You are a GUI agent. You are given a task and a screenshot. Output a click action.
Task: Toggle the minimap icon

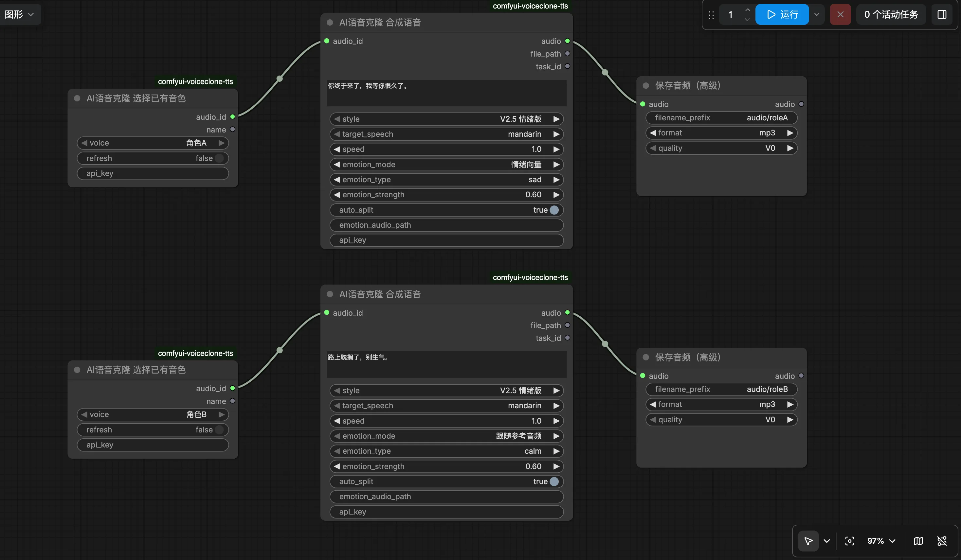(x=918, y=541)
